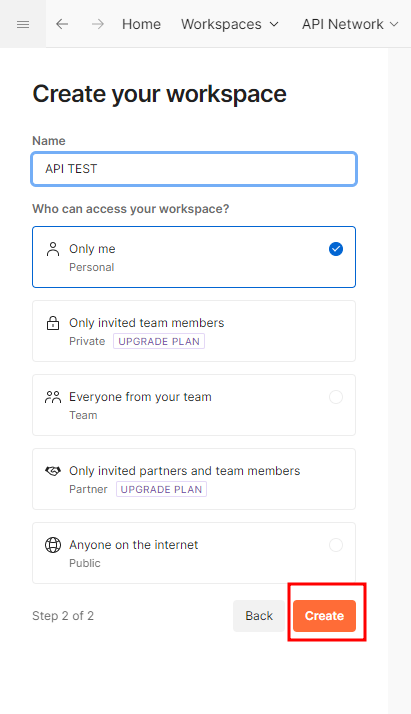
Task: Select the Anyone on the internet radio
Action: [336, 545]
